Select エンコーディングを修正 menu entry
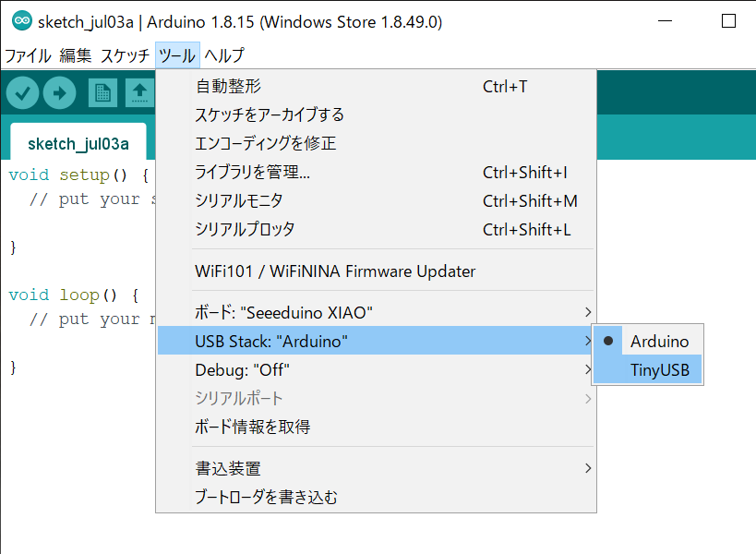The width and height of the screenshot is (756, 554). point(376,143)
